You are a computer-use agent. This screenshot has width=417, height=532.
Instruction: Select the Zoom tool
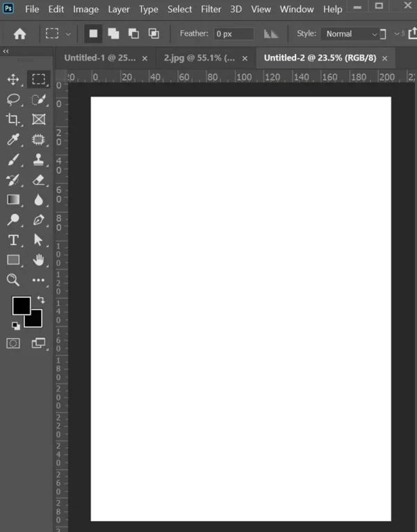(x=13, y=280)
